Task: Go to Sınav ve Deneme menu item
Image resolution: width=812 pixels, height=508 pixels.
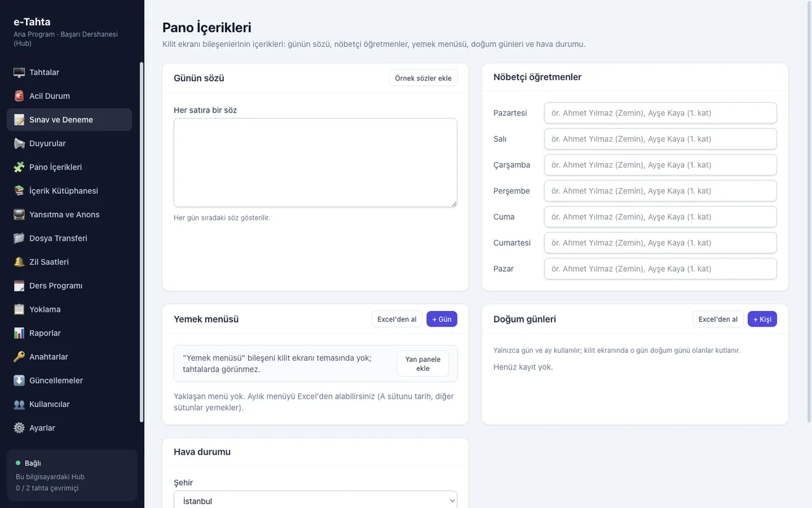Action: click(69, 119)
